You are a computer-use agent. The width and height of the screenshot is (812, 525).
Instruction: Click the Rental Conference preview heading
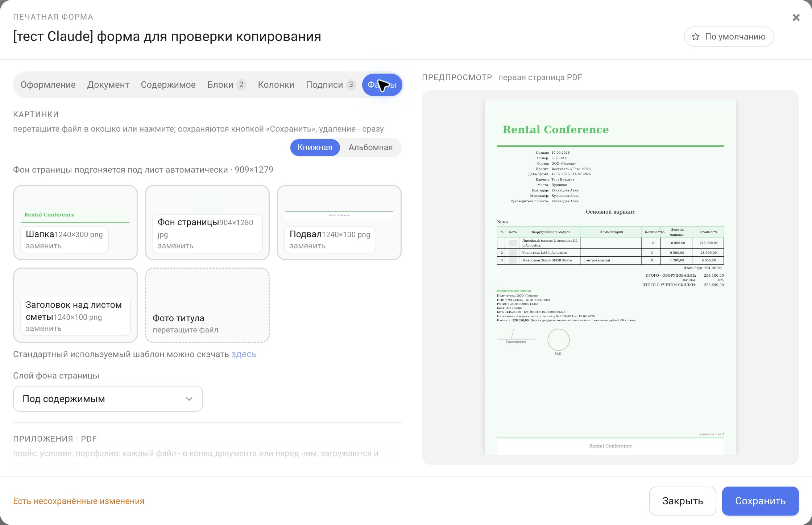click(x=556, y=129)
